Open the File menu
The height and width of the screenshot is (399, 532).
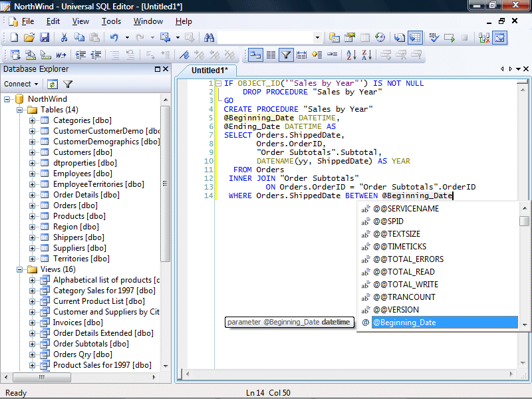(x=28, y=21)
